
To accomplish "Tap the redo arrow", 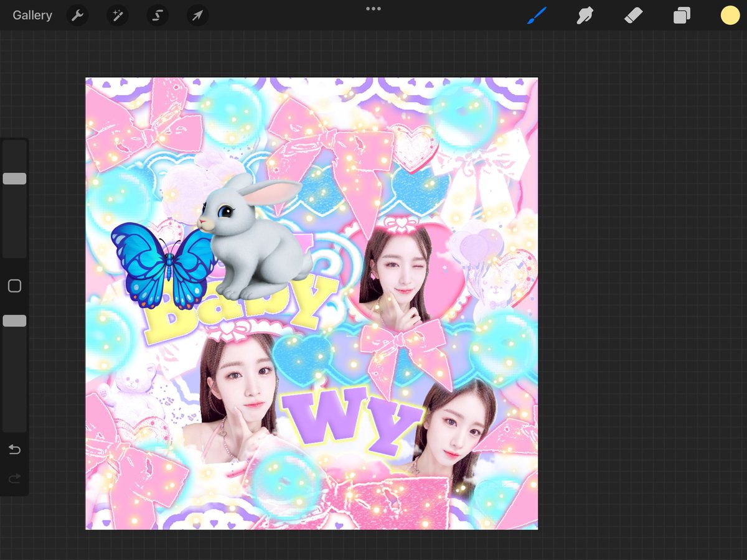I will [x=14, y=478].
